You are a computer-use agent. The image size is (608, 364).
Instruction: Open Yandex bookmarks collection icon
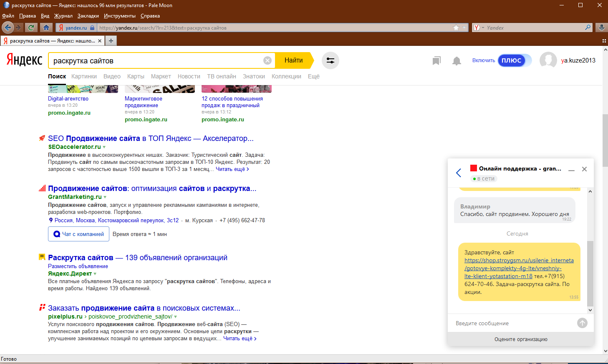coord(436,61)
